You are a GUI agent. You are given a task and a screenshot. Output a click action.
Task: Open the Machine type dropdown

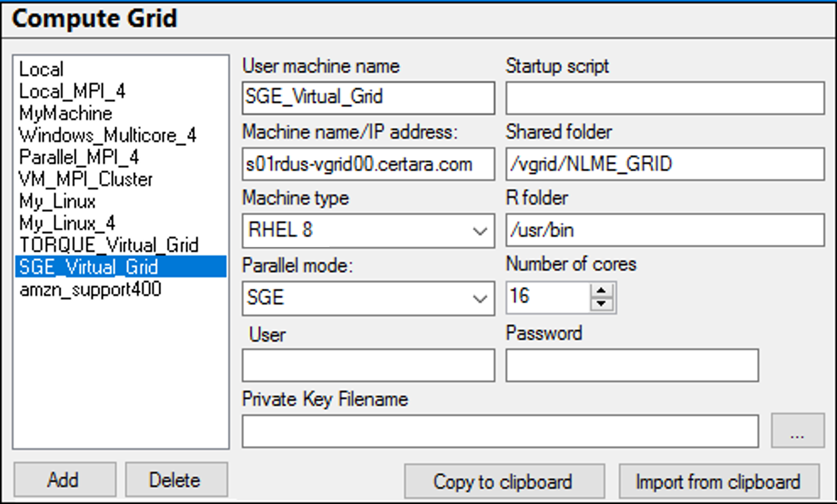pos(368,230)
